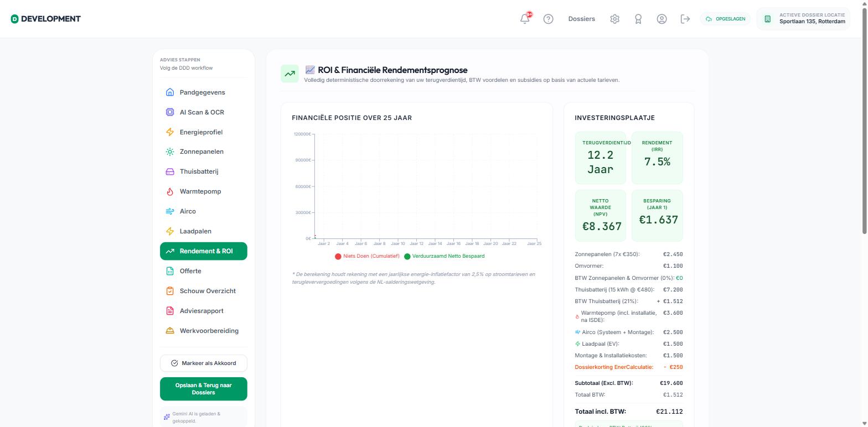Click the Offerte document icon
Viewport: 868px width, 427px height.
point(170,271)
